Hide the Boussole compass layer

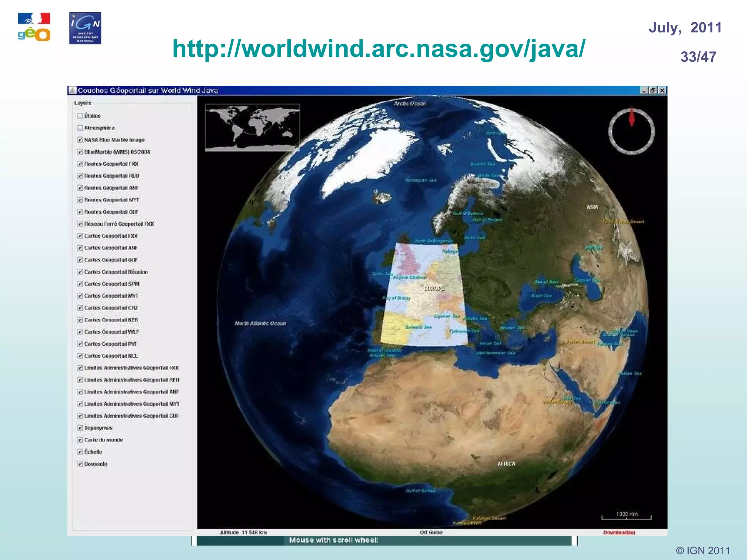(x=80, y=464)
